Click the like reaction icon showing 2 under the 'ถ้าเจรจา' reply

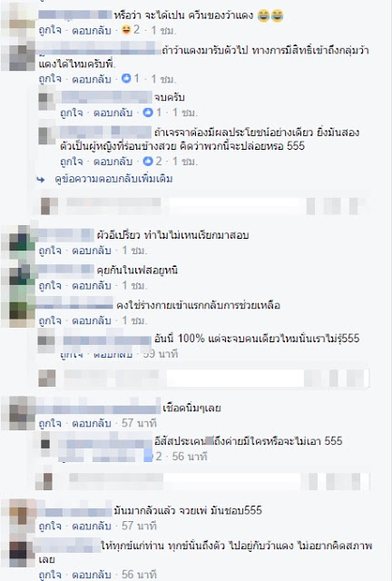(148, 162)
